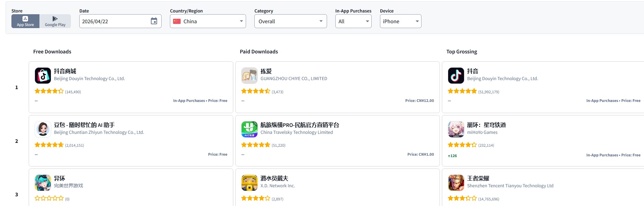Click the 王者荣耀 app icon
644x206 pixels.
coord(456,183)
